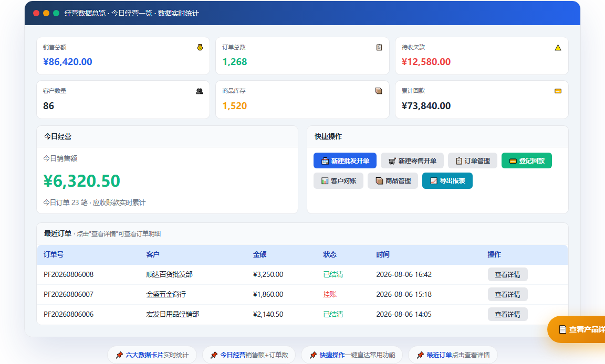The image size is (605, 364).
Task: Click the 订单号 column header
Action: (54, 254)
